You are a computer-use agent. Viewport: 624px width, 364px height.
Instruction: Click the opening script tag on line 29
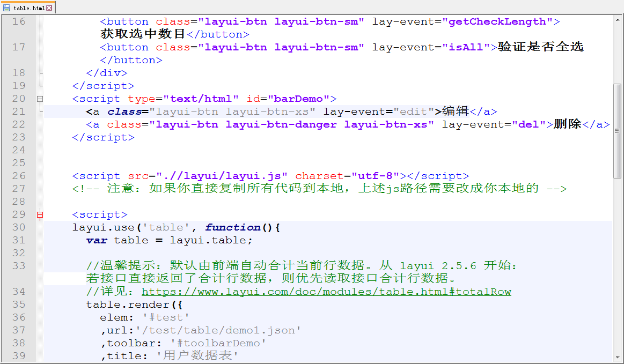point(100,215)
